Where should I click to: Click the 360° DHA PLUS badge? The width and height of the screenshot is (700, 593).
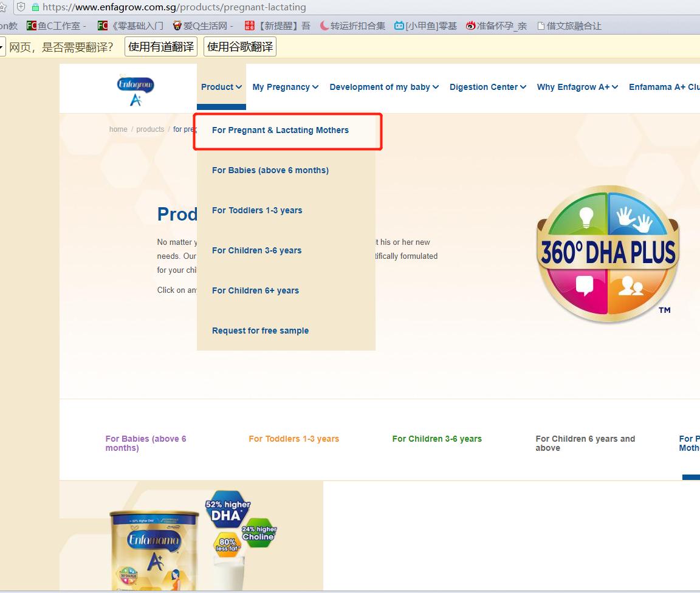coord(608,253)
